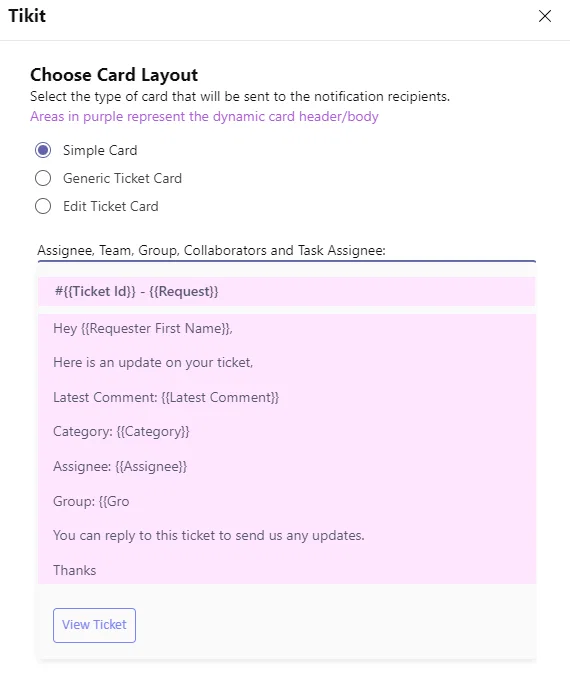The height and width of the screenshot is (679, 570).
Task: Click the Generic Ticket Card label text
Action: click(x=123, y=178)
